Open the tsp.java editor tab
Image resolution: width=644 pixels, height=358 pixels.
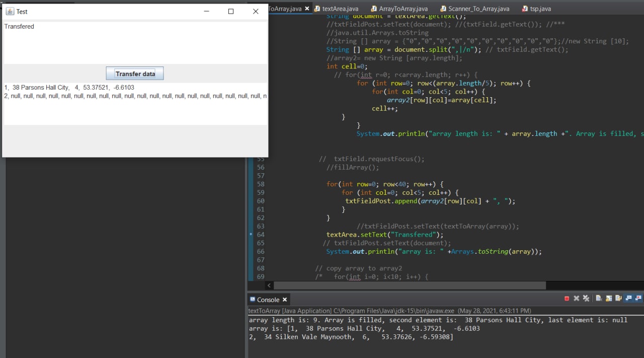point(540,9)
